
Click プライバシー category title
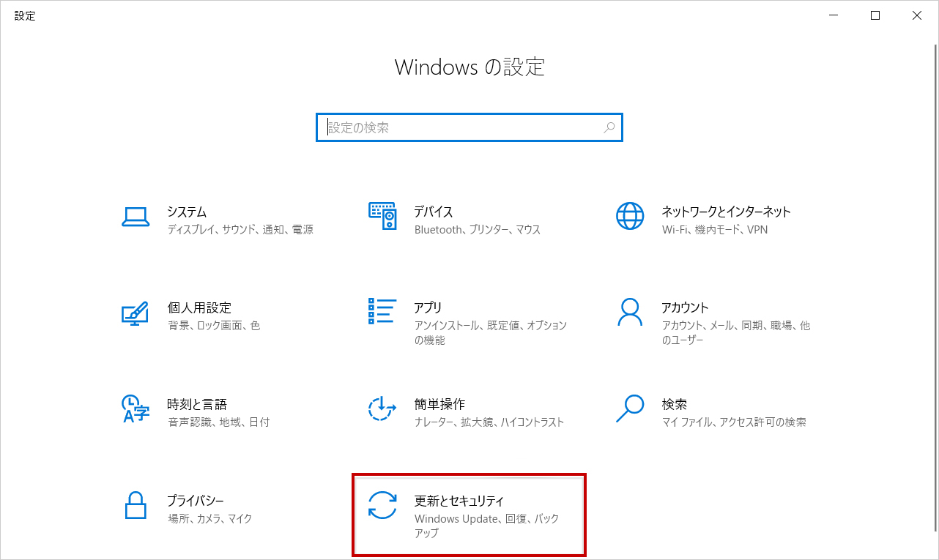[x=196, y=501]
